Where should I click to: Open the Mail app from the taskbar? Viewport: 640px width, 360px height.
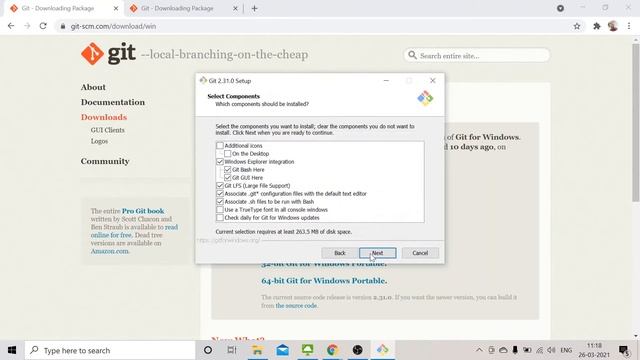point(282,350)
